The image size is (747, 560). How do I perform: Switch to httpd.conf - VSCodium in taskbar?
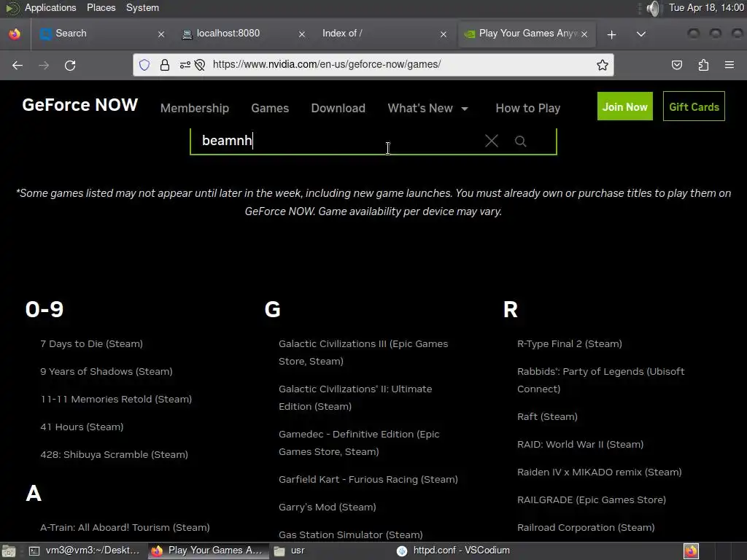point(453,551)
